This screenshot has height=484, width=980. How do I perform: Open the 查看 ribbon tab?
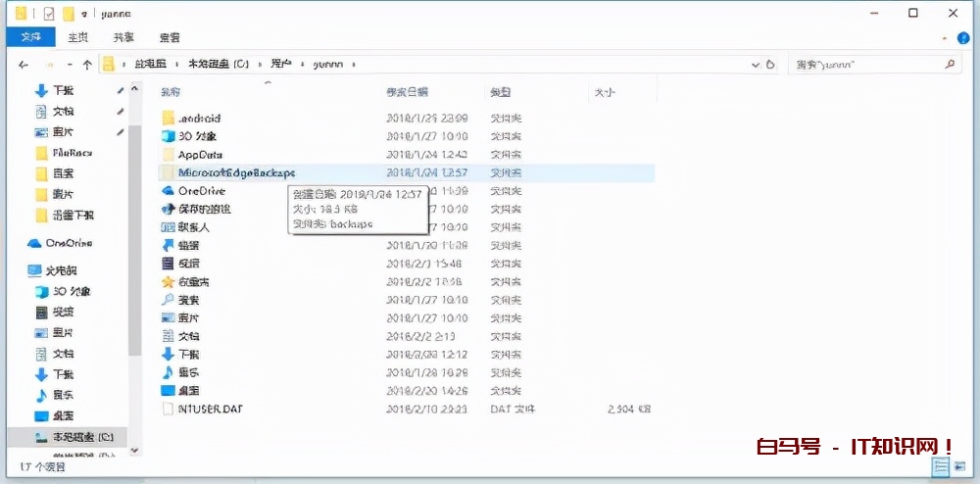(170, 37)
